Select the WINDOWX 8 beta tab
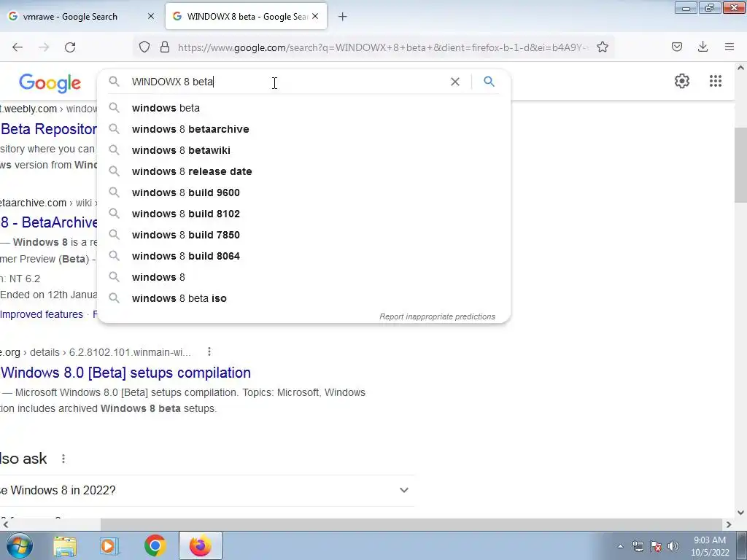 coord(246,17)
